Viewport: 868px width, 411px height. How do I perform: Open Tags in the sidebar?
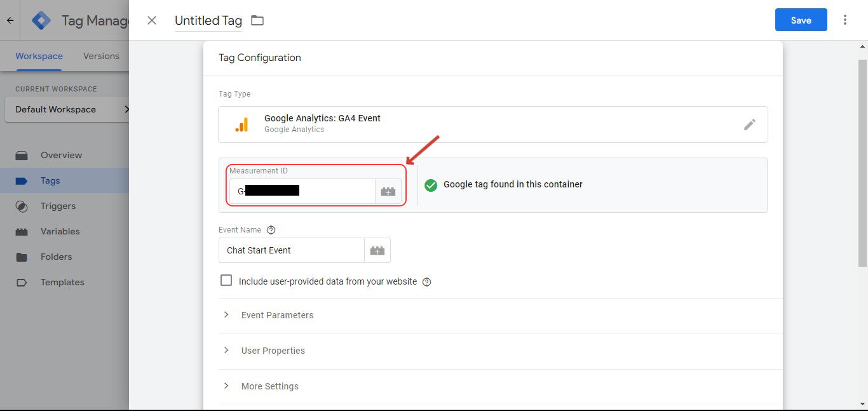pos(64,180)
